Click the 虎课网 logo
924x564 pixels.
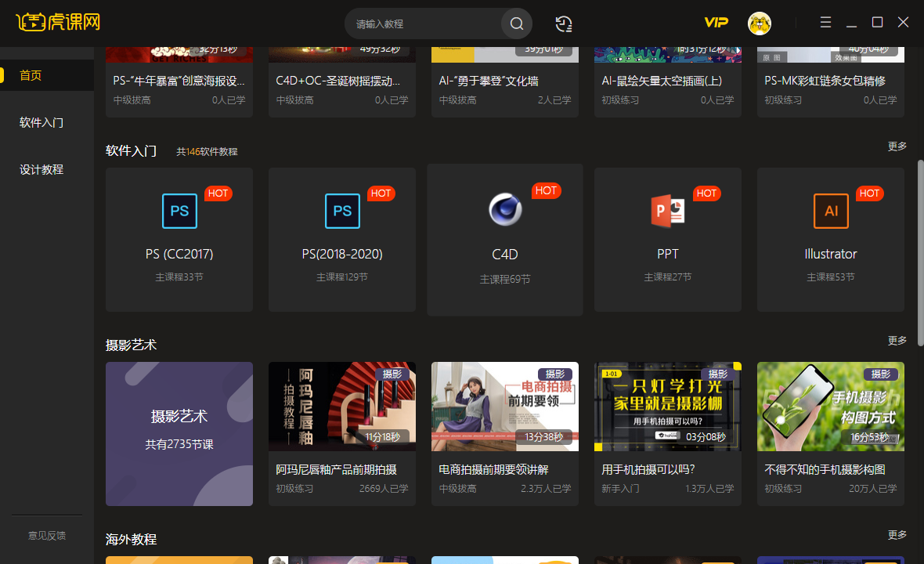click(x=56, y=23)
